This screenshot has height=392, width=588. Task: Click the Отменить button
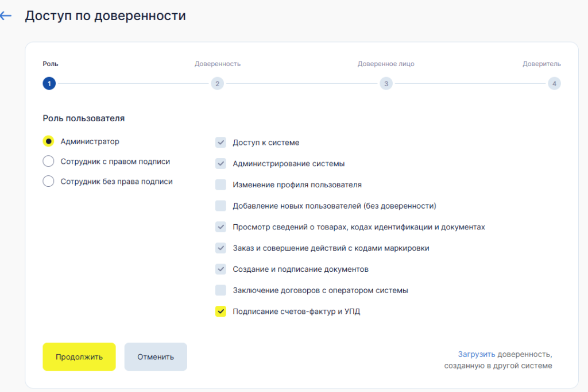click(156, 357)
